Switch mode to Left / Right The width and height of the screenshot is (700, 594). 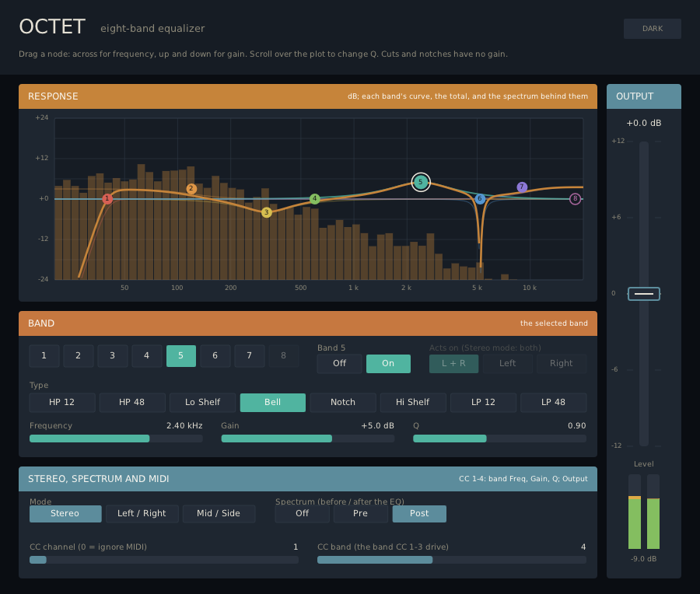(x=142, y=514)
